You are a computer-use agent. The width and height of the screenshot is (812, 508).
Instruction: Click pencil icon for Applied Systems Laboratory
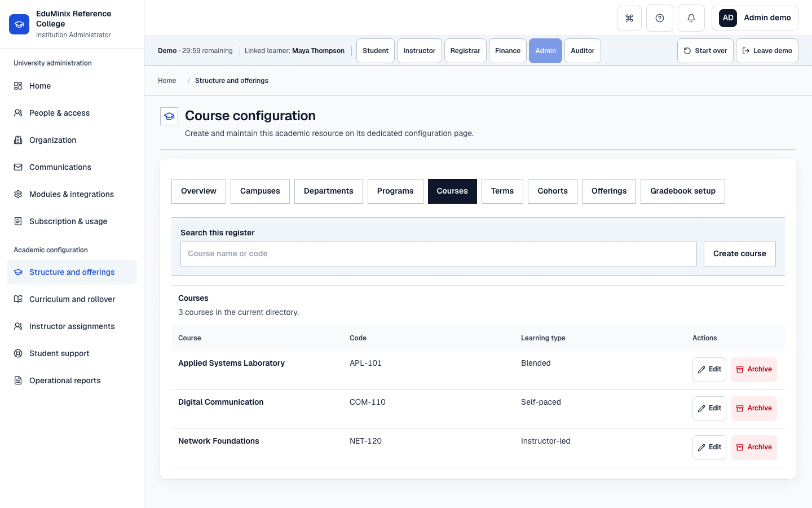pyautogui.click(x=701, y=370)
